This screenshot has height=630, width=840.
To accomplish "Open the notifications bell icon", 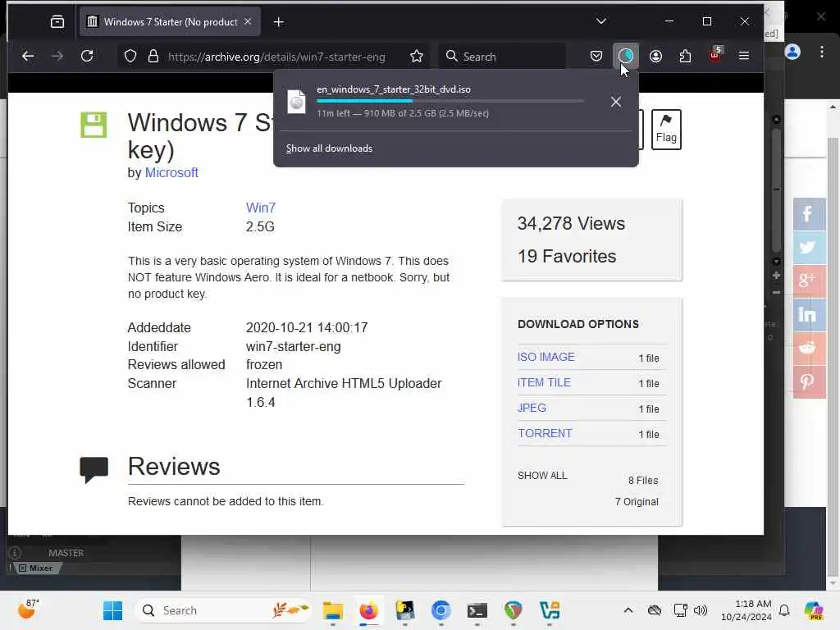I will [x=784, y=610].
